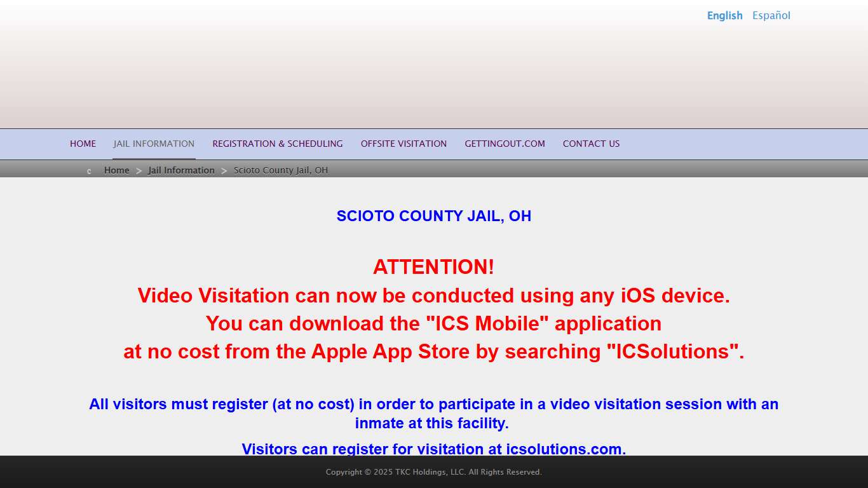
Task: Follow the Jail Information breadcrumb link
Action: (x=182, y=170)
